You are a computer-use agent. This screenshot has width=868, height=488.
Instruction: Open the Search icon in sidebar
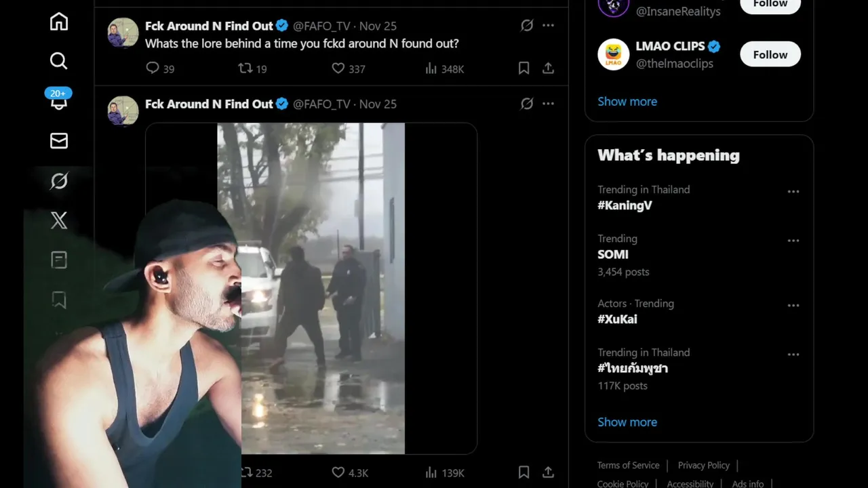pos(59,61)
